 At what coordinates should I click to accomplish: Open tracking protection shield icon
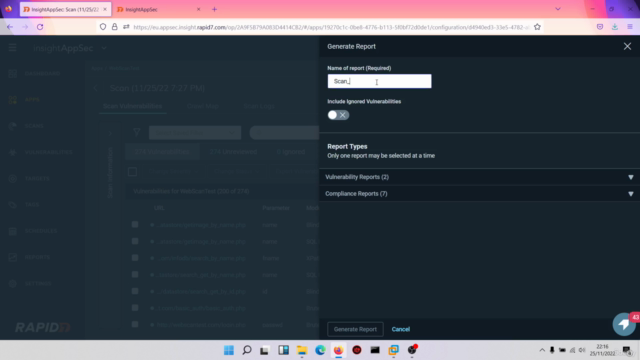click(x=103, y=27)
